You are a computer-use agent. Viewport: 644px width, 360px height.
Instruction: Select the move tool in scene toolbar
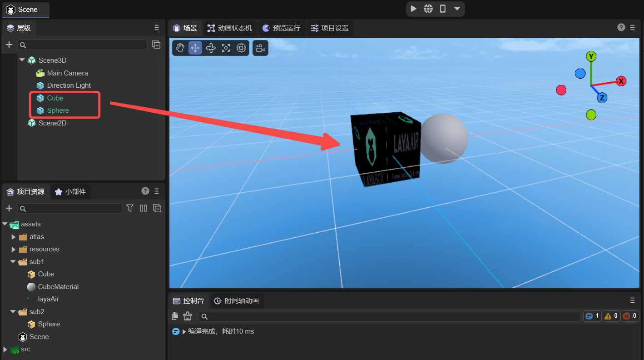[195, 48]
